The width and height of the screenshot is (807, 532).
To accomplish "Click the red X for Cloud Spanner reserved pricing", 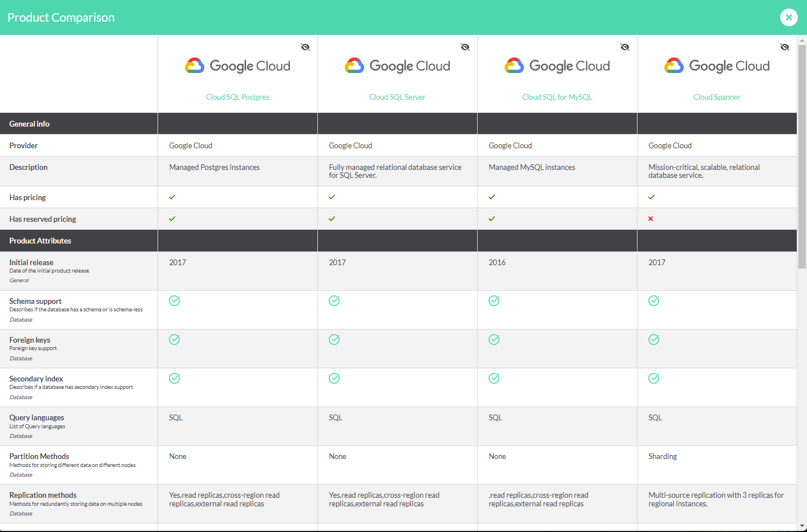I will click(651, 219).
